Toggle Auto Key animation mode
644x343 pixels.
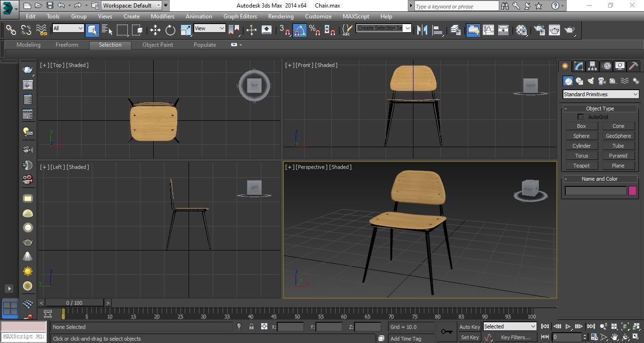pos(469,326)
